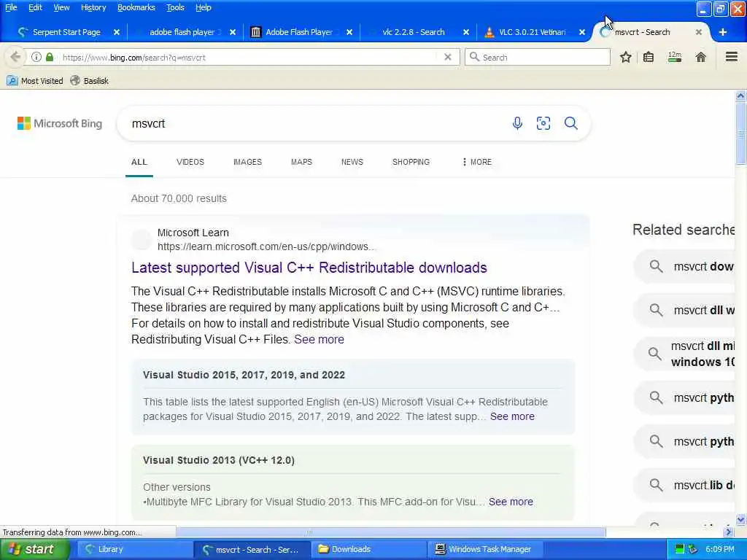Open site information icon in address bar

[x=36, y=57]
